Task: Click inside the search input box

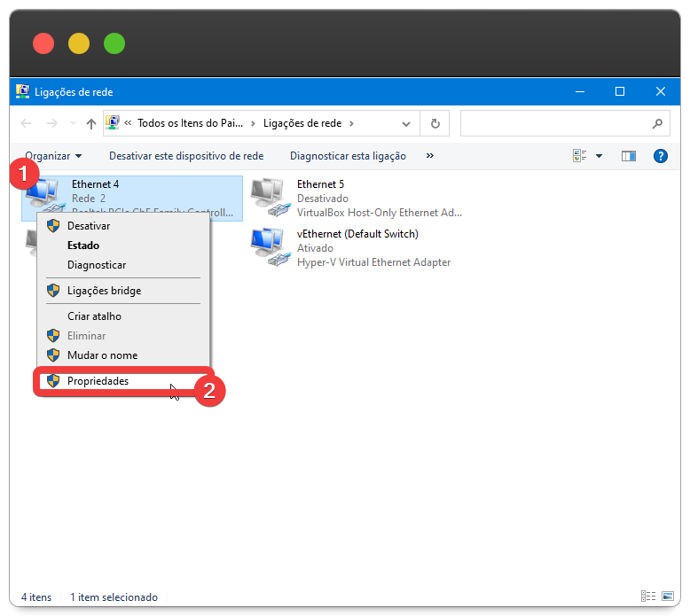Action: coord(554,124)
